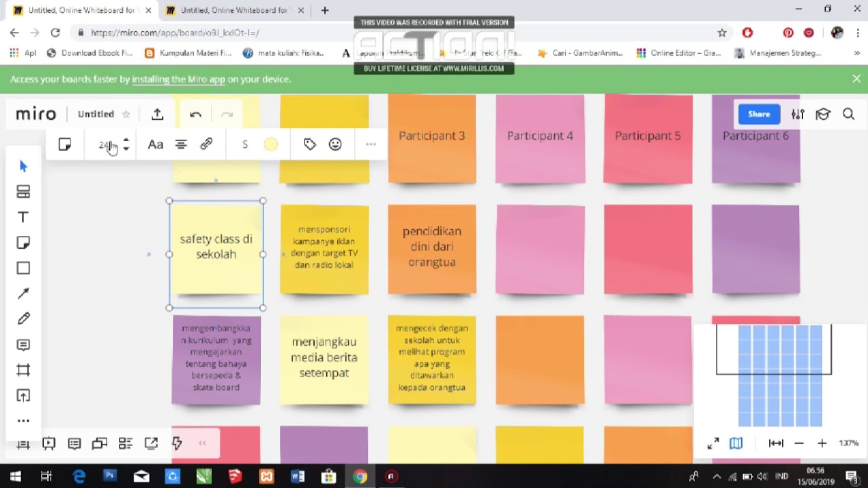This screenshot has width=868, height=488.
Task: Zoom in with plus button
Action: [x=822, y=443]
